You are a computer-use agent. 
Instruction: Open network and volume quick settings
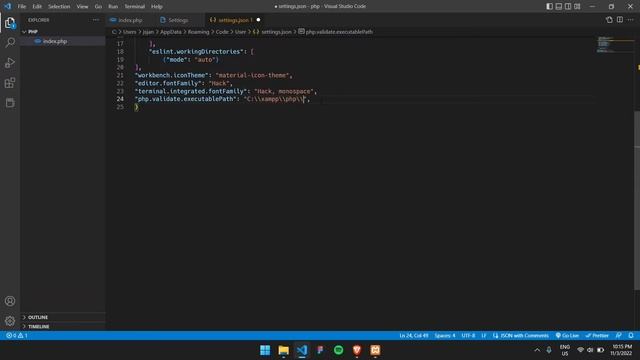pos(590,350)
